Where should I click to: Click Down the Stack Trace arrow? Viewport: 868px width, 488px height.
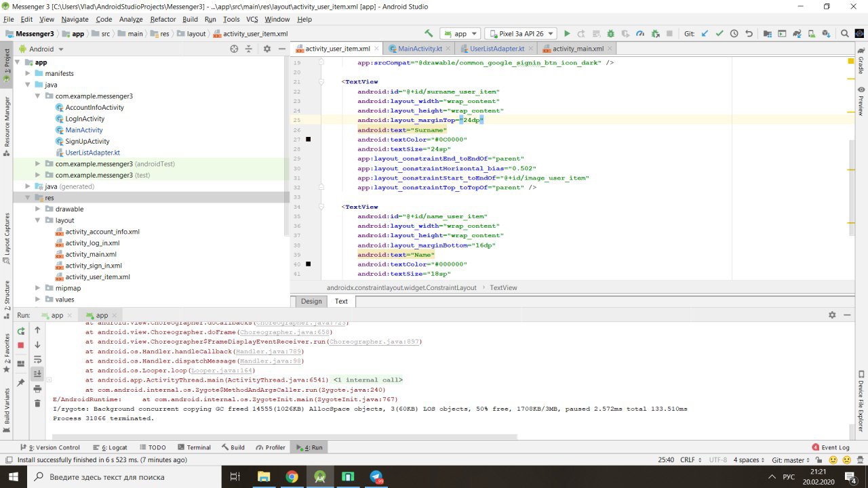38,345
